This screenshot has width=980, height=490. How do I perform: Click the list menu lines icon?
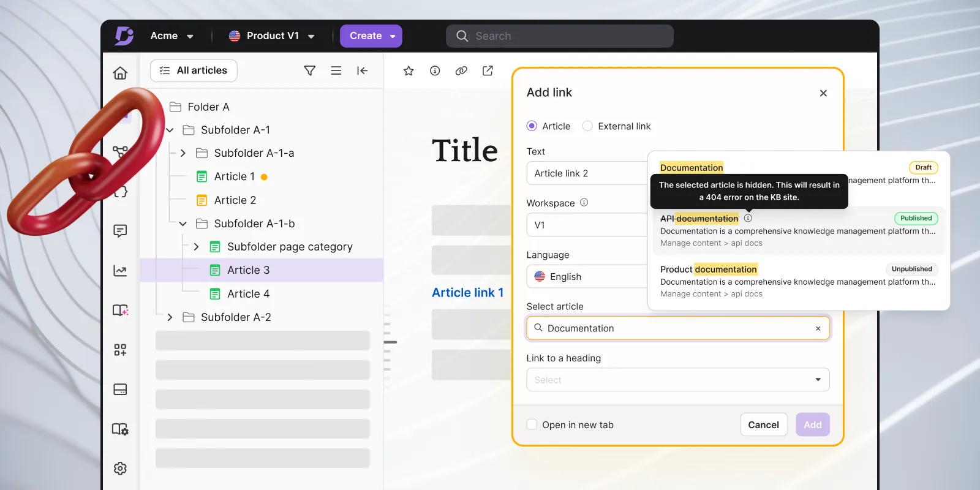coord(336,70)
